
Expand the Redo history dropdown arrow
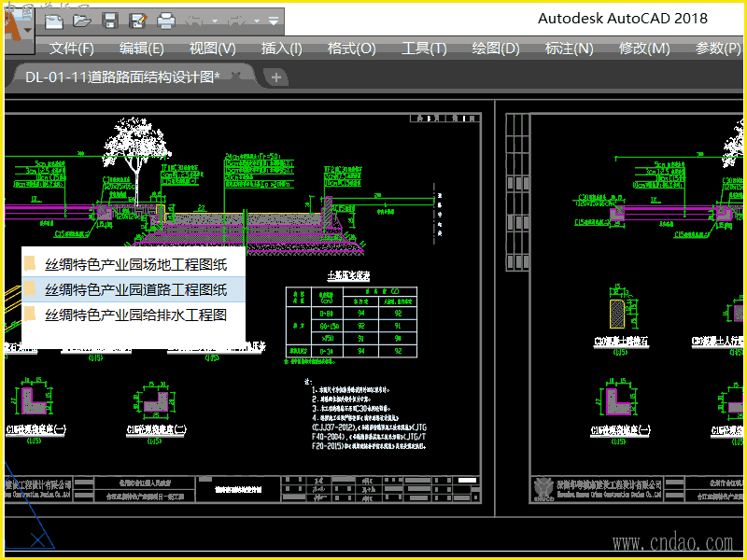coord(256,21)
